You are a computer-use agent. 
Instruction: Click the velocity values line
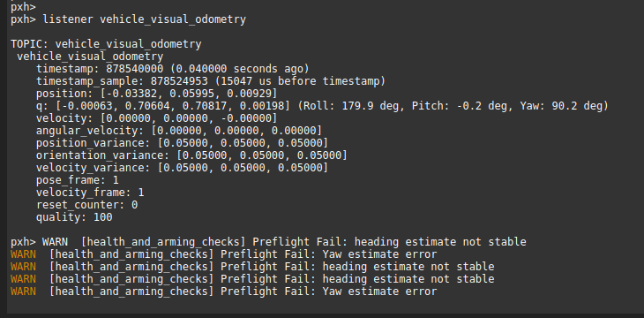156,118
